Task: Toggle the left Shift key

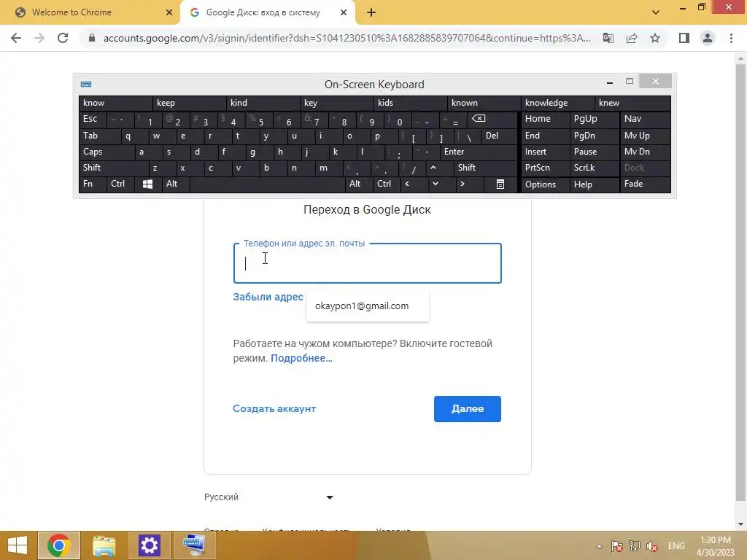Action: 113,168
